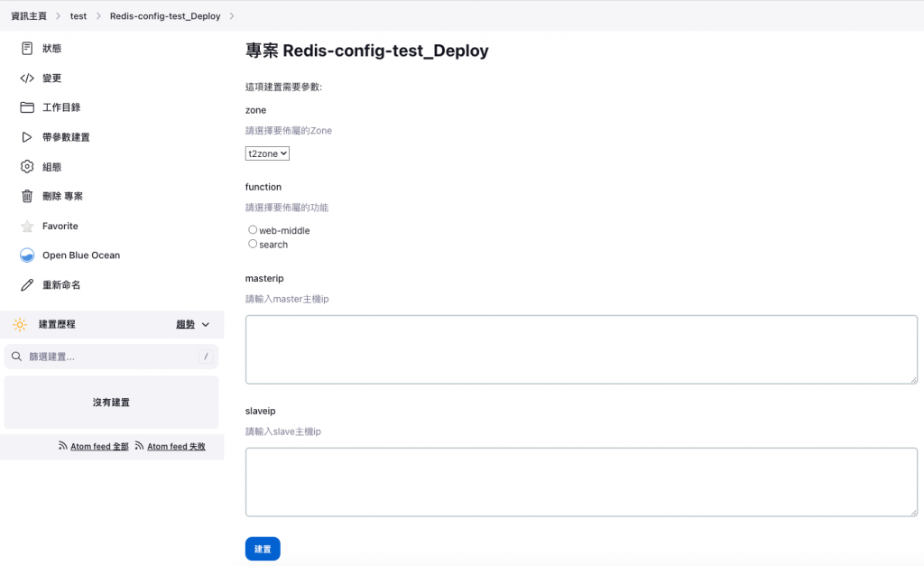Click the Open Blue Ocean icon
The image size is (924, 566).
tap(27, 255)
